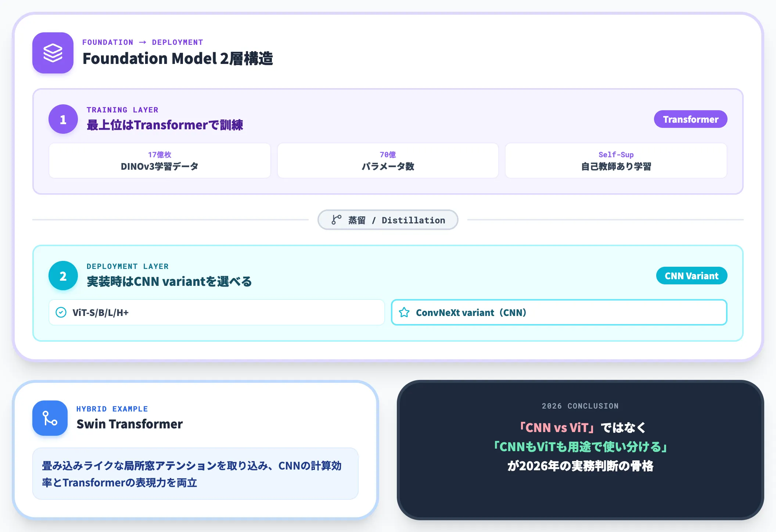Click the 17億枚 DINOv3学習データ card
The height and width of the screenshot is (532, 776).
click(x=160, y=161)
